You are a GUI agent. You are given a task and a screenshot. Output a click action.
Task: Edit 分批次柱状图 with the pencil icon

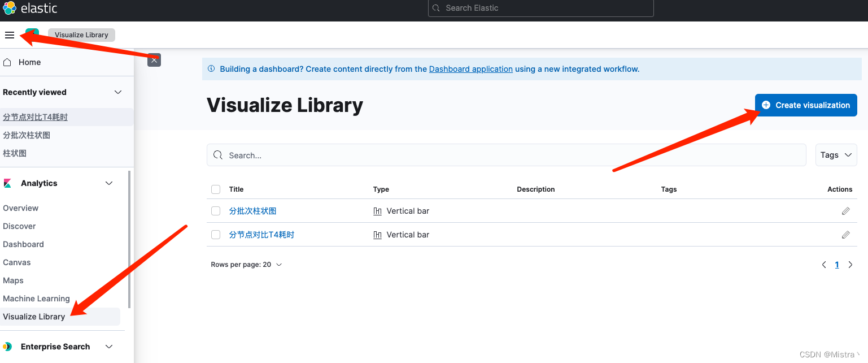tap(845, 211)
